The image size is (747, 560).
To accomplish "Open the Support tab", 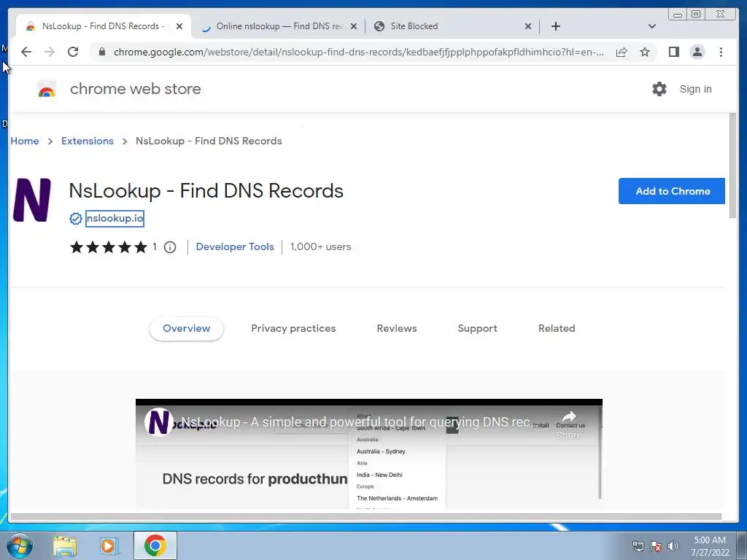I will (477, 328).
